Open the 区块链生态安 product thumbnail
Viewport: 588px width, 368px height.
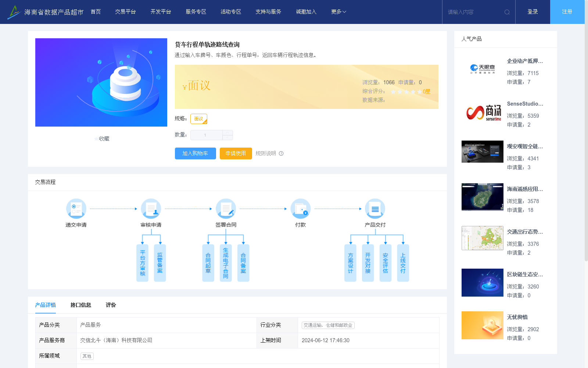[x=483, y=283]
